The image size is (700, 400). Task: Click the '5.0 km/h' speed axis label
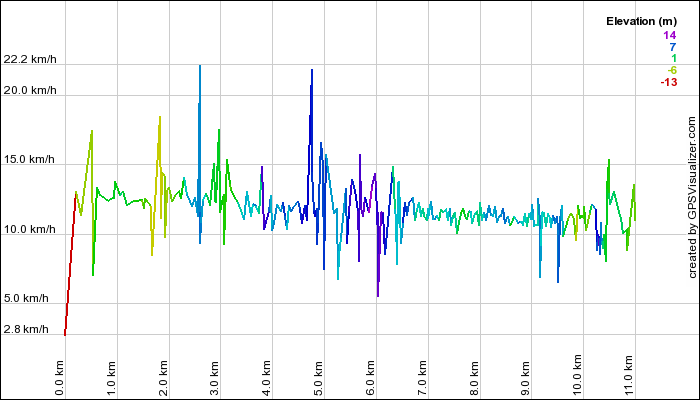(26, 298)
